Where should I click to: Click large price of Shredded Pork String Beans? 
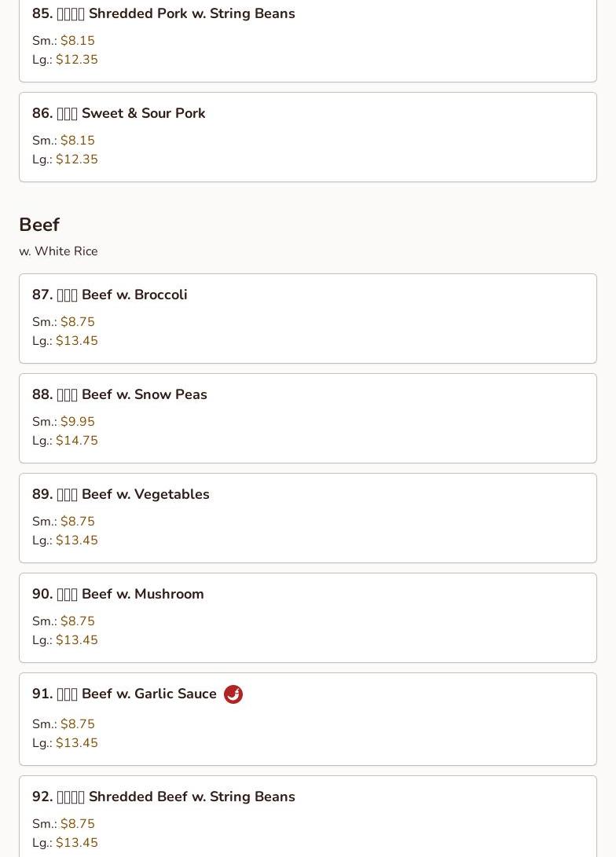click(x=76, y=60)
